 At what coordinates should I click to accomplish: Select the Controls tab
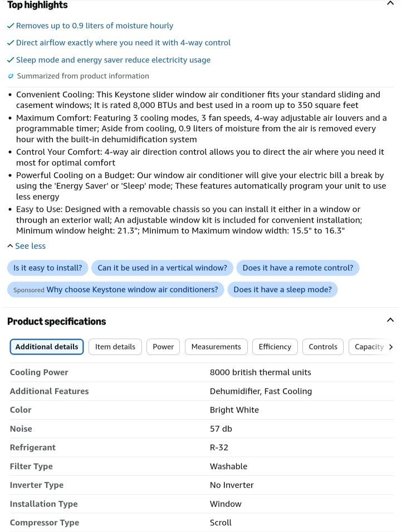(x=323, y=347)
